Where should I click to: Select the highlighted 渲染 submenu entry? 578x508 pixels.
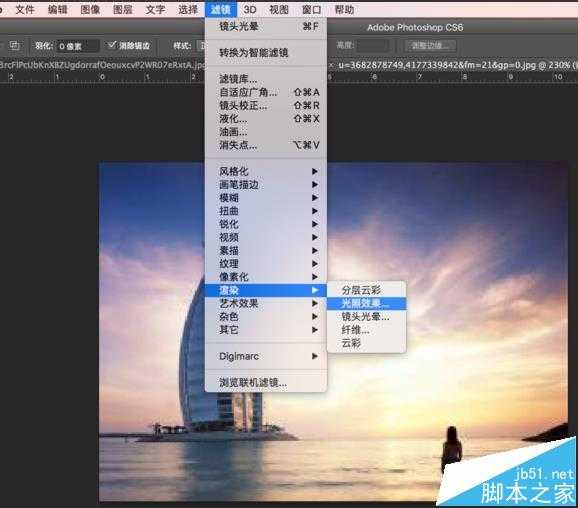point(266,290)
